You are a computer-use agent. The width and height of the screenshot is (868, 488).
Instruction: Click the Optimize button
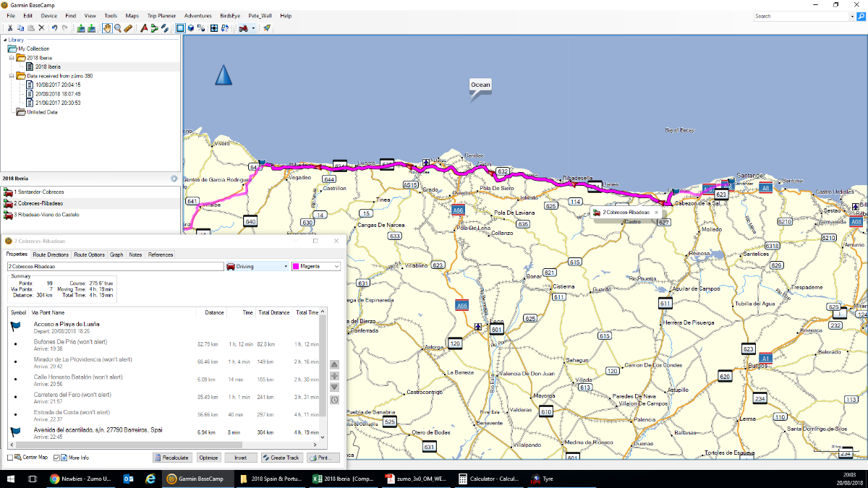(x=208, y=458)
